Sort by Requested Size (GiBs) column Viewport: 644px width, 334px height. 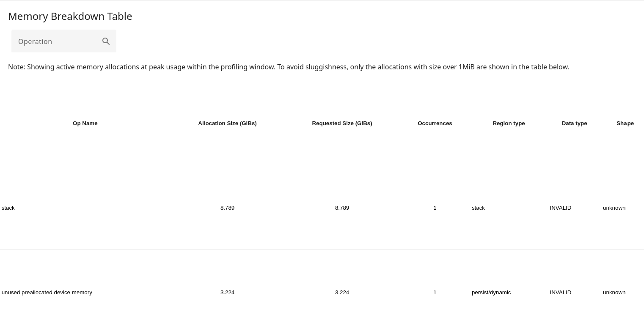point(342,123)
